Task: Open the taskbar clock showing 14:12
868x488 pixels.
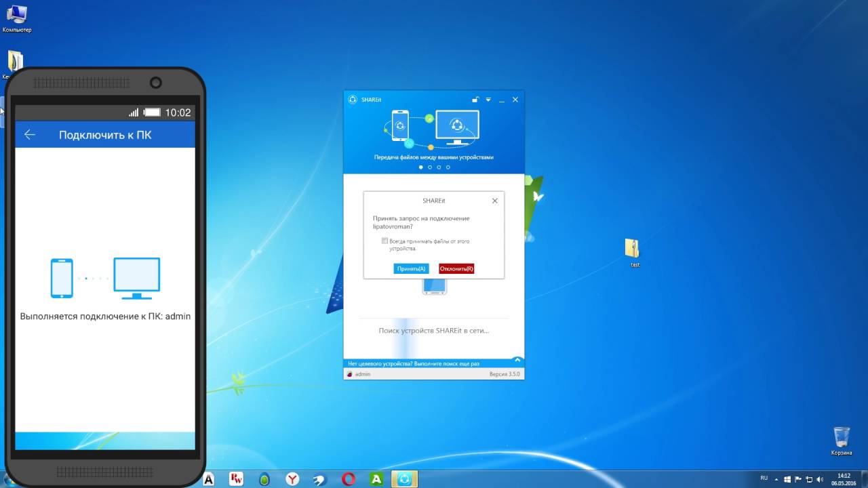Action: pos(844,479)
